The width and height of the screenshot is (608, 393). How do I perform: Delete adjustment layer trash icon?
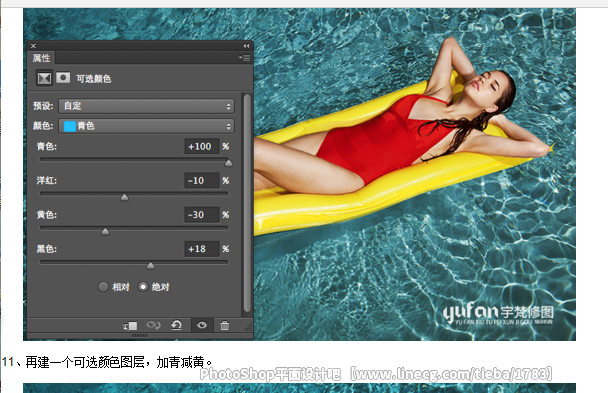tap(225, 325)
